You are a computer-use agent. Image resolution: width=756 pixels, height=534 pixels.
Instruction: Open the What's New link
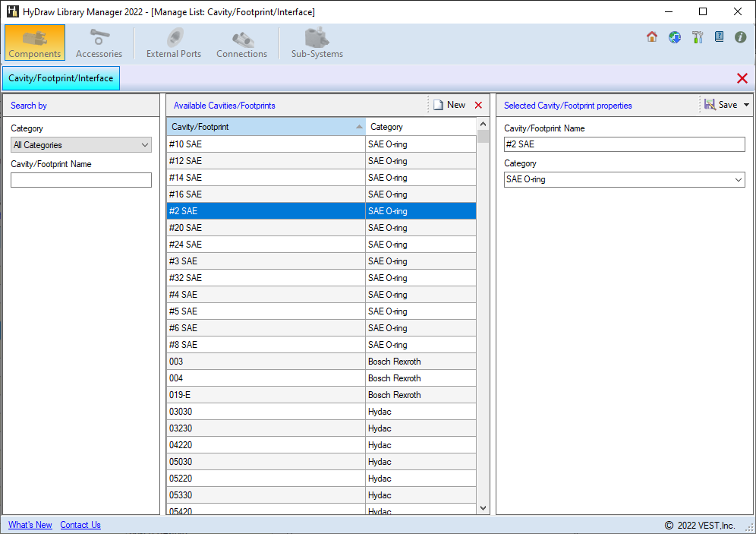click(x=30, y=525)
